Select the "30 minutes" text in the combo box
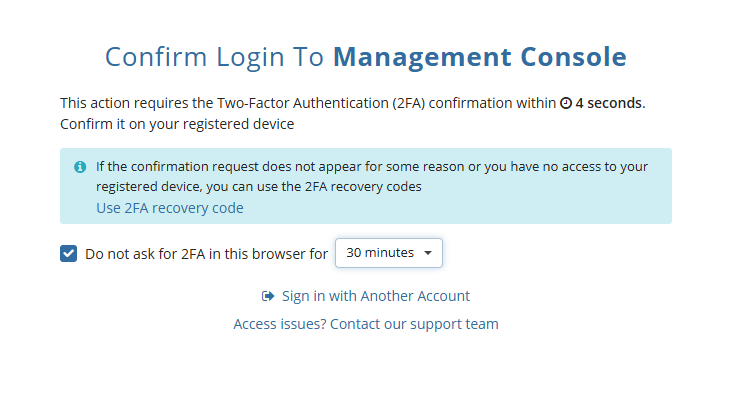Screen dimensions: 733x400 click(380, 253)
